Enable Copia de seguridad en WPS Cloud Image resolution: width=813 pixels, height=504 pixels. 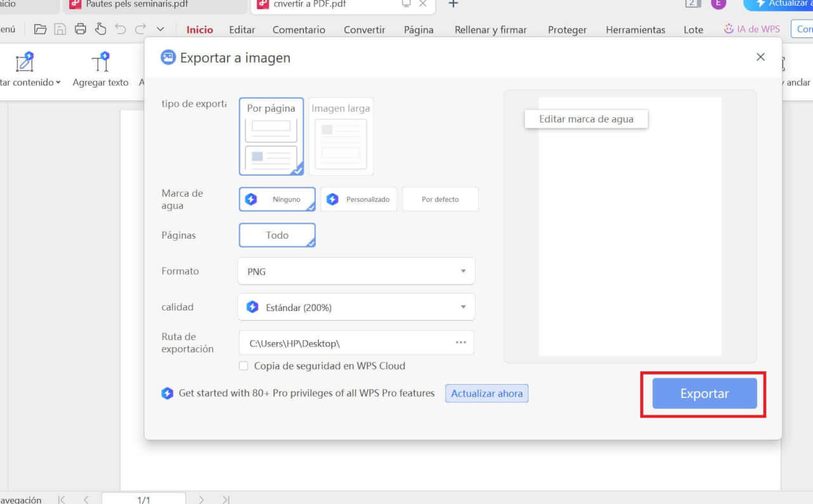pyautogui.click(x=243, y=366)
